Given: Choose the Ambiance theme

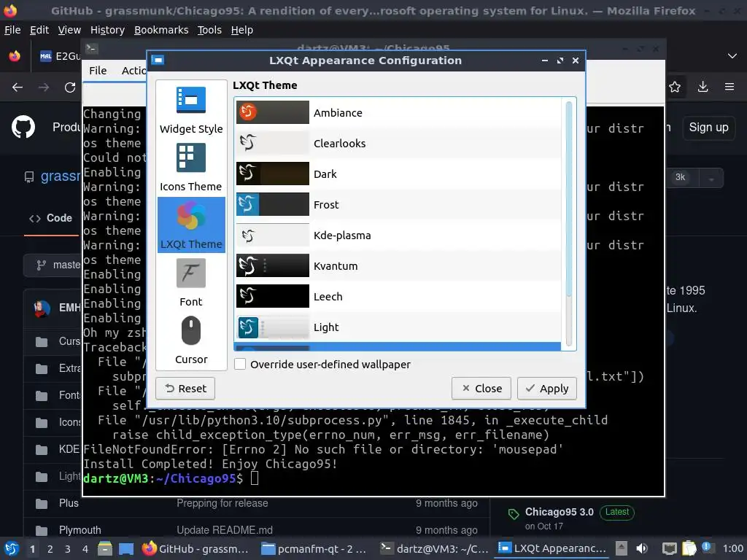Looking at the screenshot, I should coord(398,113).
